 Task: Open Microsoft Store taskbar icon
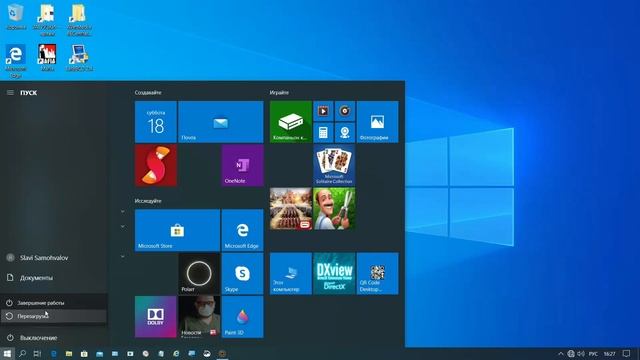84,354
